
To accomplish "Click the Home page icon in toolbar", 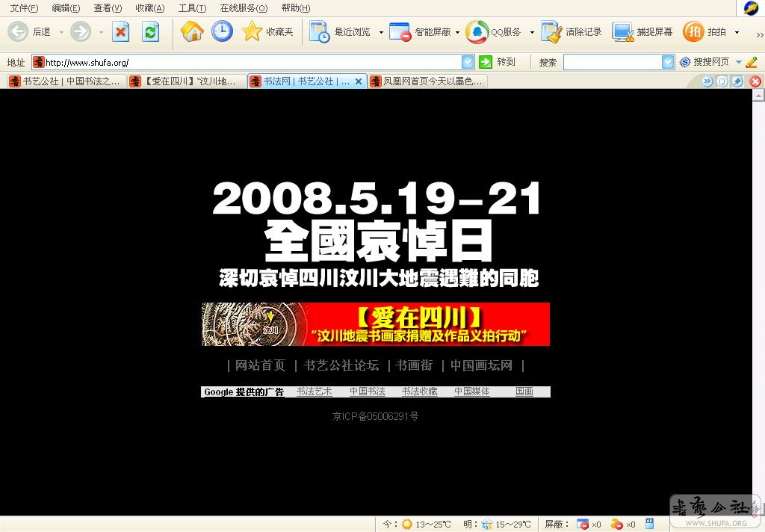I will point(192,31).
